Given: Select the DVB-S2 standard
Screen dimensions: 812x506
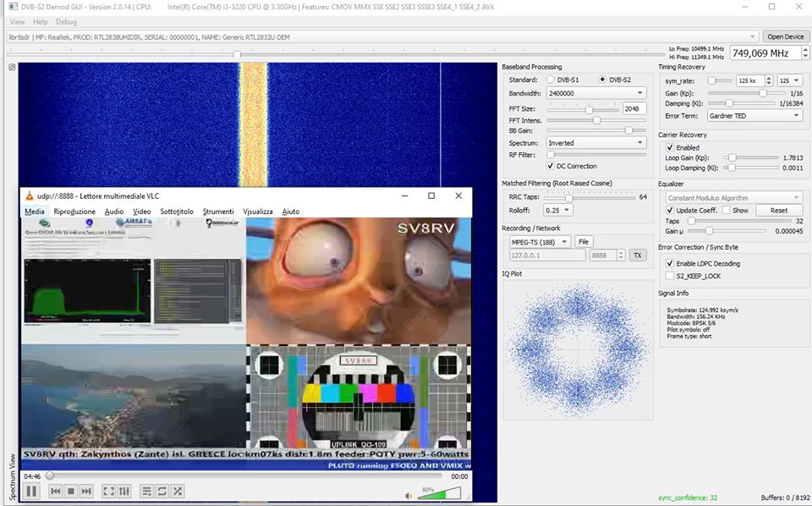Looking at the screenshot, I should point(601,80).
